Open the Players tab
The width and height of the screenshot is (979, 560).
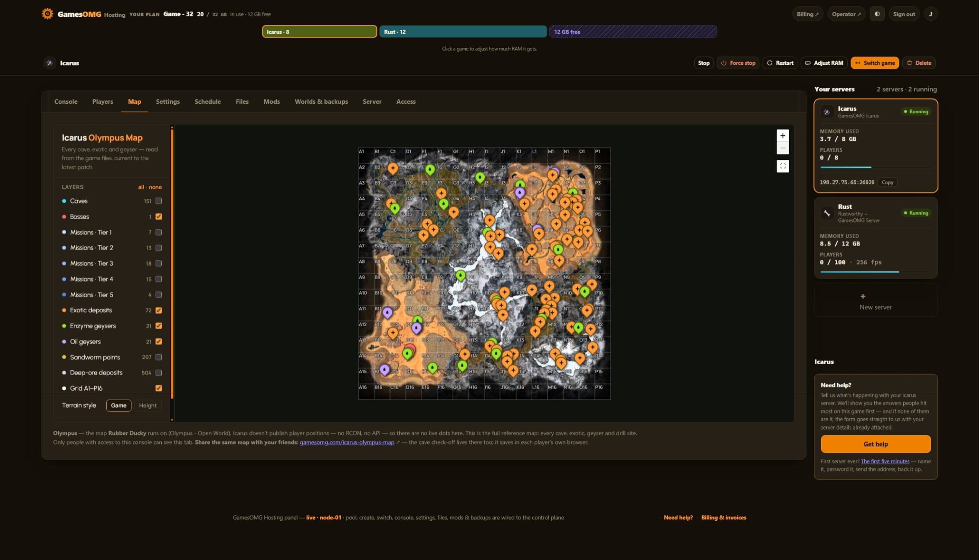102,102
